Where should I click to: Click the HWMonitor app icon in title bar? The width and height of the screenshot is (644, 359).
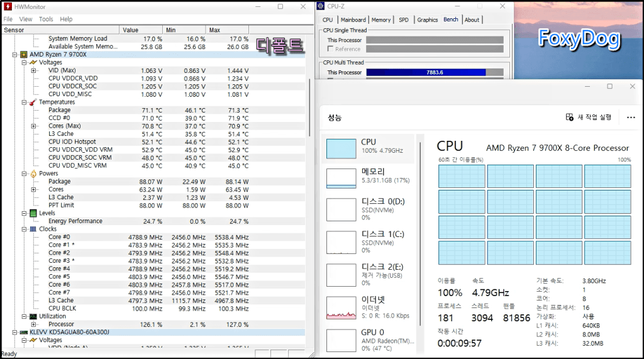coord(8,6)
